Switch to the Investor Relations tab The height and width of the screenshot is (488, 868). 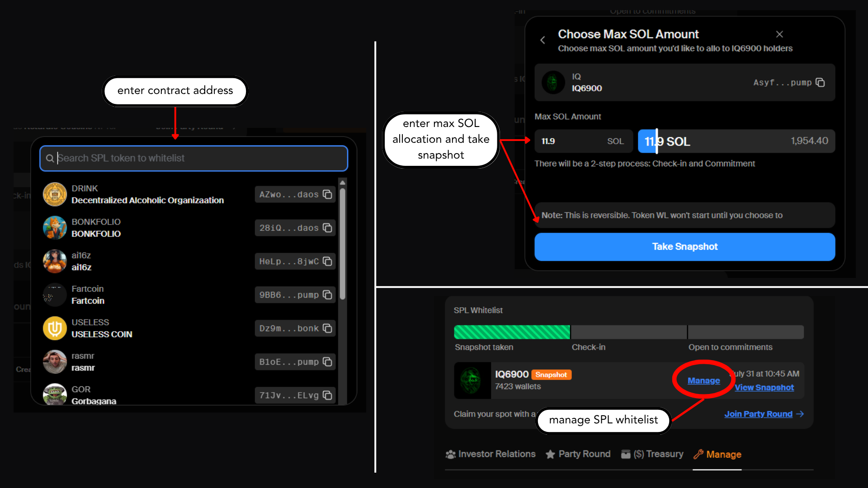pos(491,454)
